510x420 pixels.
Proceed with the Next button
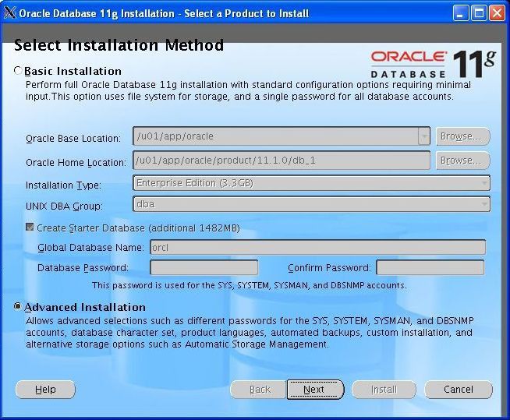pos(315,390)
